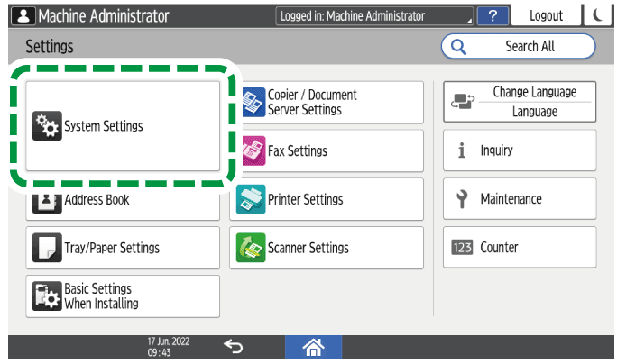Open the Maintenance menu item

(x=520, y=199)
